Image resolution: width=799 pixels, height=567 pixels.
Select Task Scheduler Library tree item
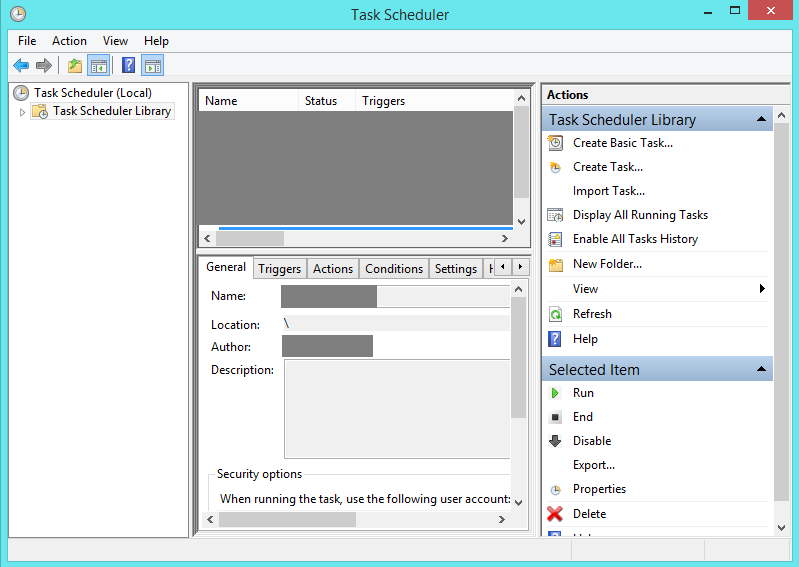112,111
